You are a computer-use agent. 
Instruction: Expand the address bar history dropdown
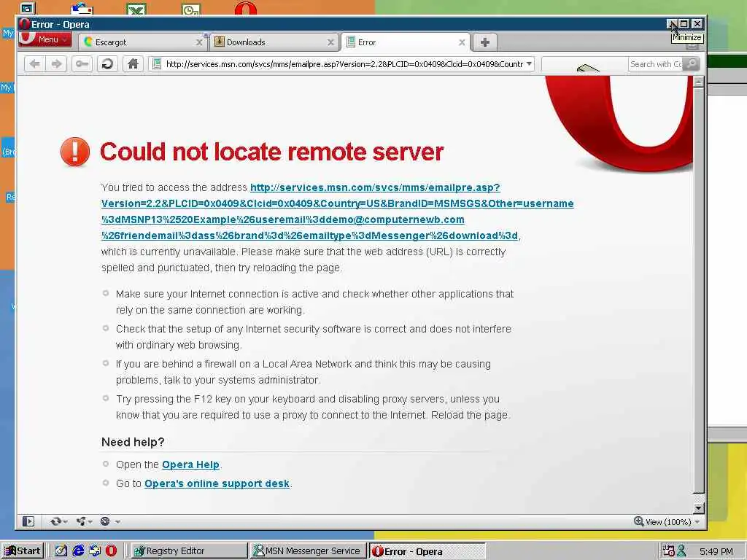529,64
